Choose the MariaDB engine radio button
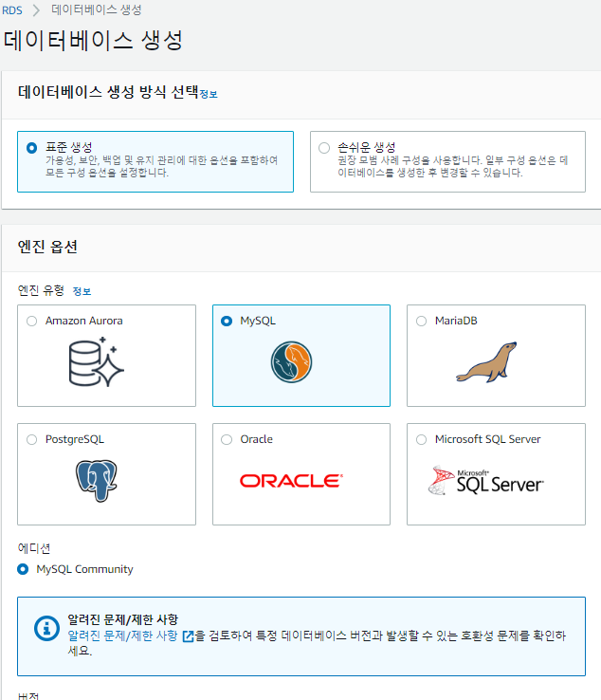Screen dimensions: 601x700 [x=421, y=321]
